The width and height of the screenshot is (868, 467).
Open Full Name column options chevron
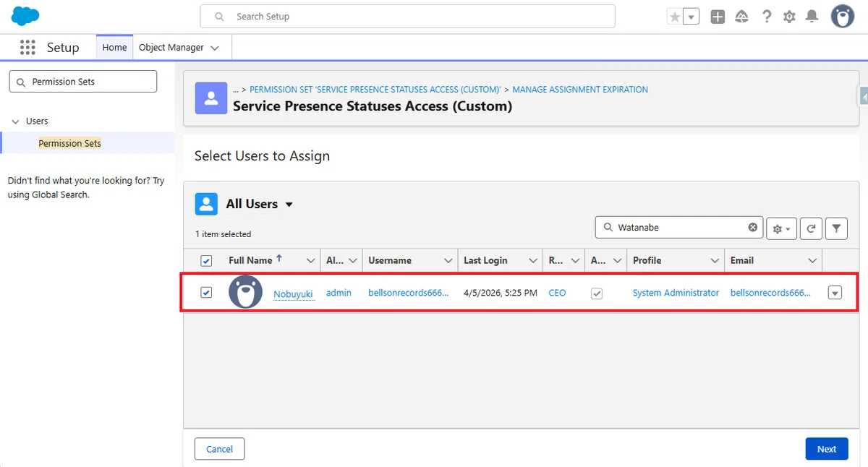point(311,261)
